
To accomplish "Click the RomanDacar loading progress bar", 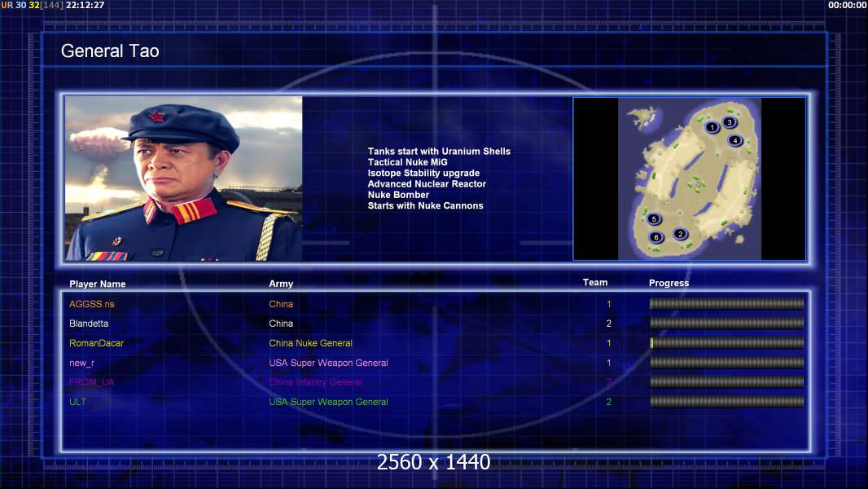I will pos(727,343).
